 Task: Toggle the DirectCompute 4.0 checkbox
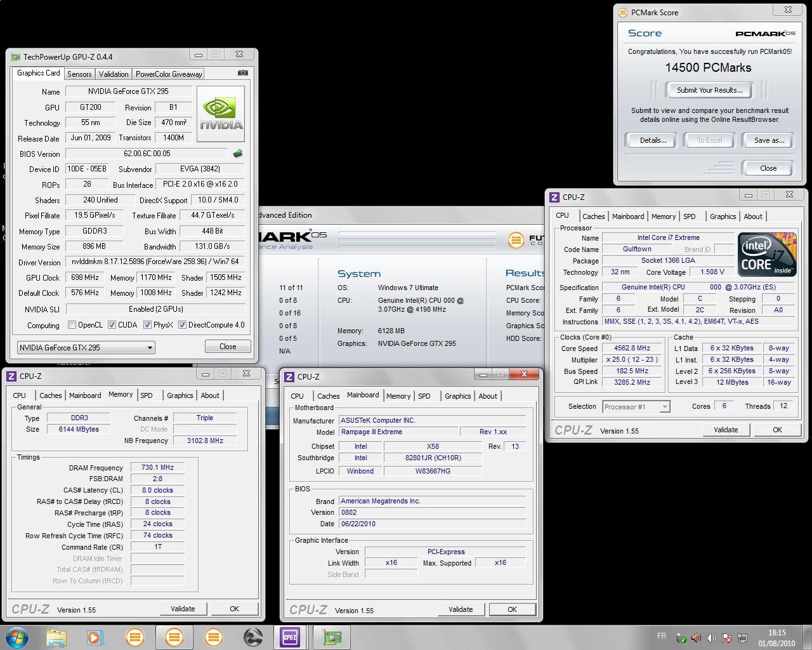point(182,325)
